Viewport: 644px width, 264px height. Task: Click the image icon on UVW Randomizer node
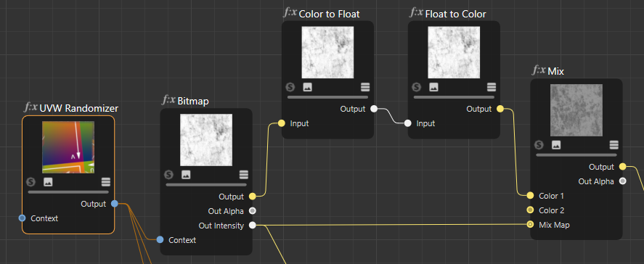click(48, 181)
